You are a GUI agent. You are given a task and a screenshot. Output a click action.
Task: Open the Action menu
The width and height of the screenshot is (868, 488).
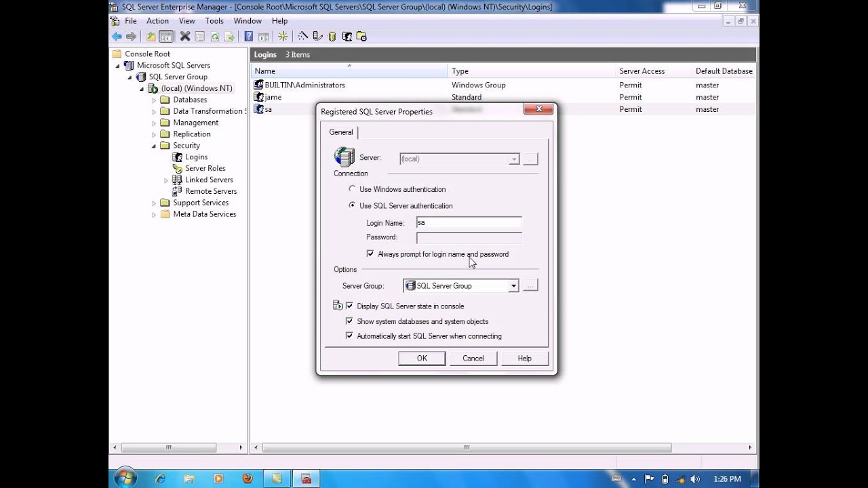pos(157,21)
